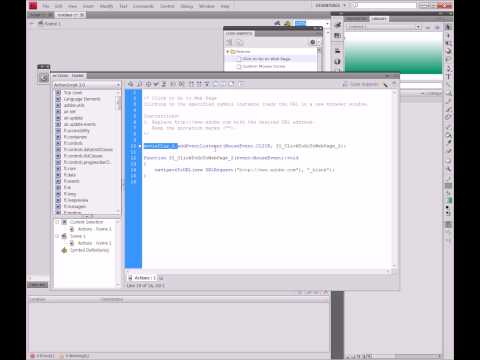Click the Code Snippets panel tab

239,34
